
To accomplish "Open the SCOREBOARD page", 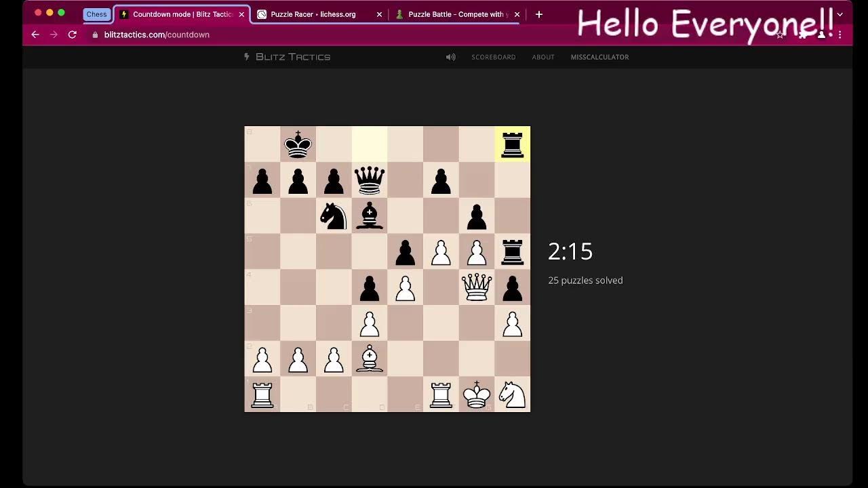I will 494,57.
